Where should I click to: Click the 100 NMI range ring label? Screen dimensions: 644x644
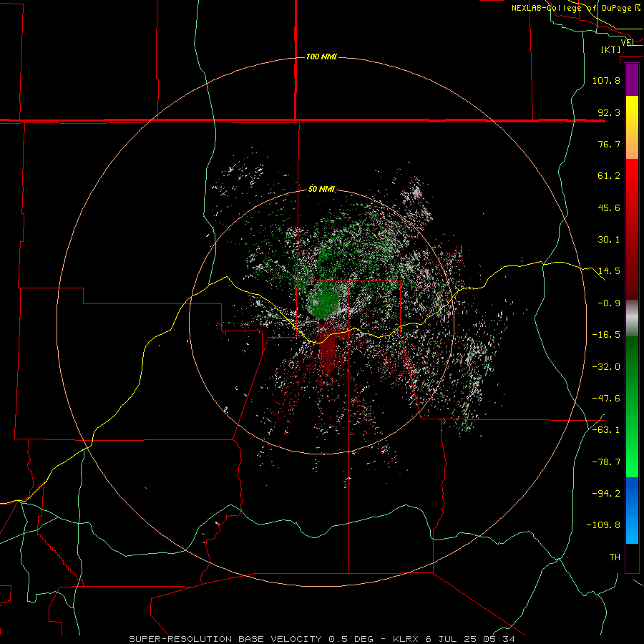321,57
